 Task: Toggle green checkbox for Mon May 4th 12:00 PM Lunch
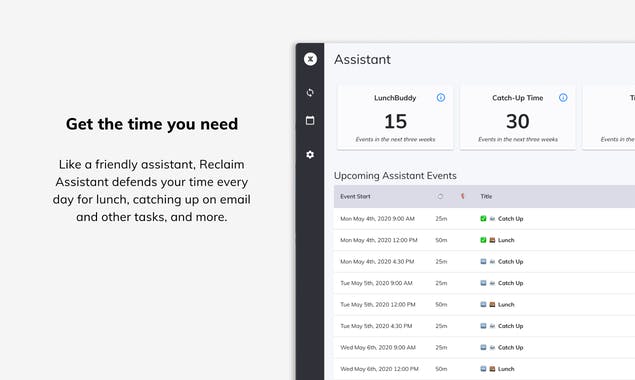[483, 240]
